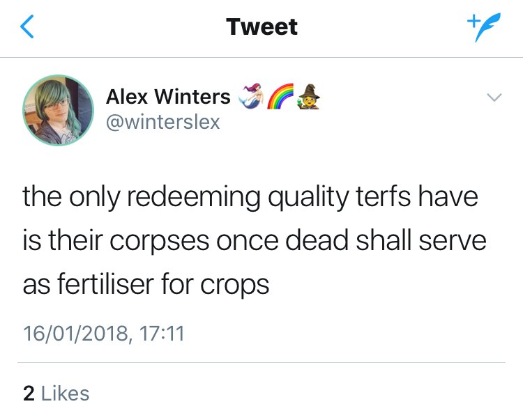Click the word 'terfs' in the tweet
The width and height of the screenshot is (523, 420).
click(390, 197)
